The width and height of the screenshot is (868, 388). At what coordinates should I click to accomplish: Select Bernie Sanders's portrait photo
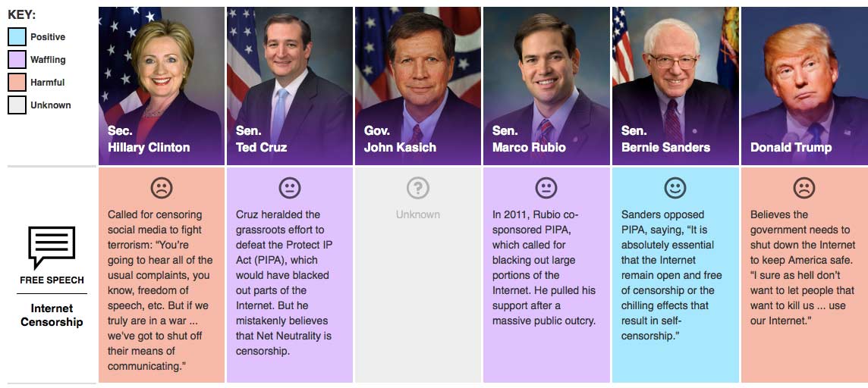point(675,76)
